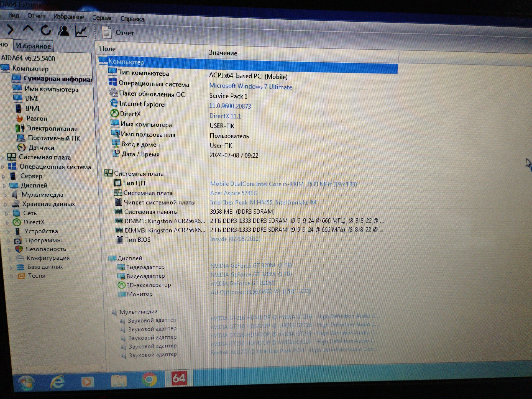Viewport: 532px width, 399px height.
Task: Expand the Сеть tree node
Action: tap(7, 214)
